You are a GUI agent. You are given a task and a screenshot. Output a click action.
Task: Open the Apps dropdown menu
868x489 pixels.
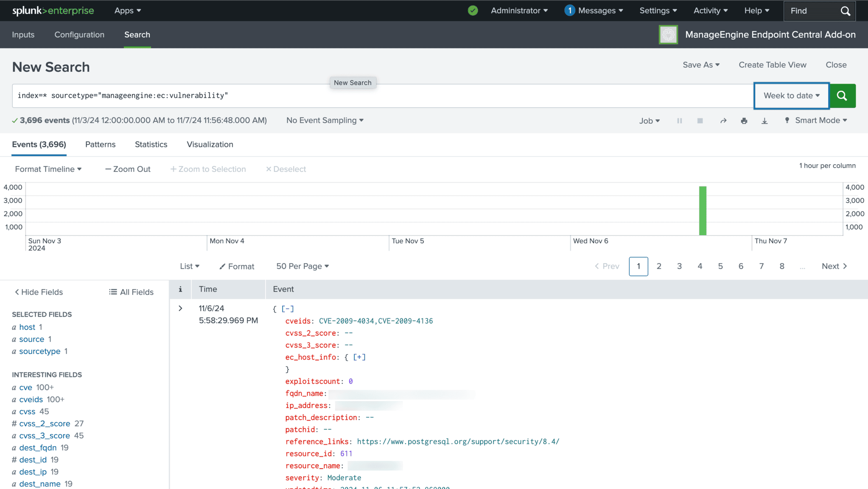click(127, 11)
